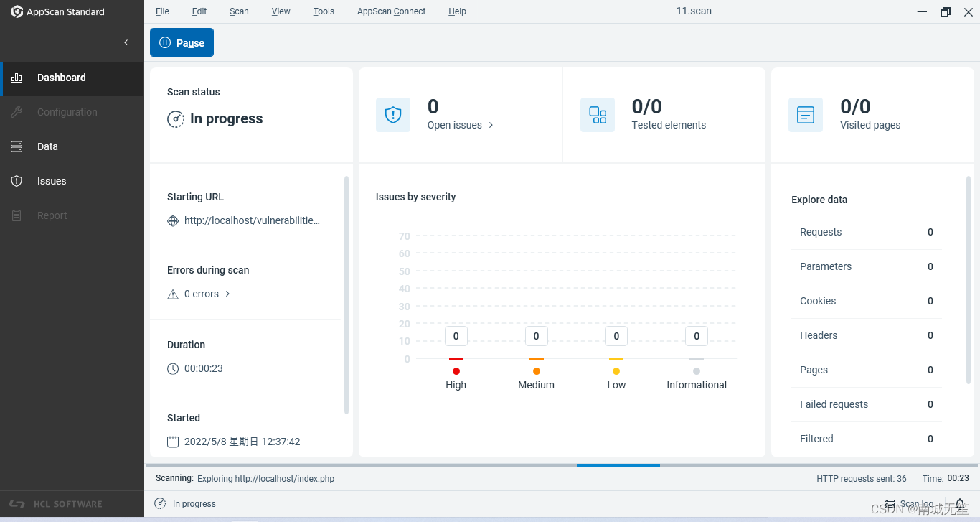
Task: Click the Medium severity orange dot
Action: pos(537,371)
